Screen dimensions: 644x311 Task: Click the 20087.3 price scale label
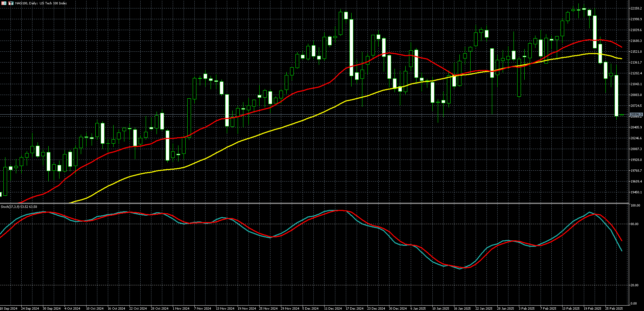tap(636, 149)
